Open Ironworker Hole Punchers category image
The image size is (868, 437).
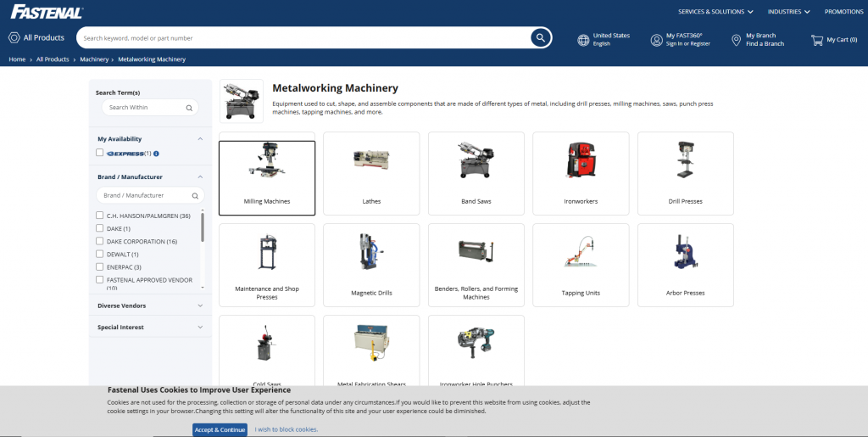(476, 343)
